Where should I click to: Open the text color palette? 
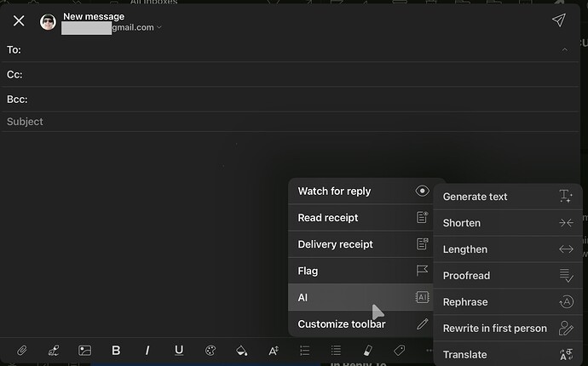point(210,351)
